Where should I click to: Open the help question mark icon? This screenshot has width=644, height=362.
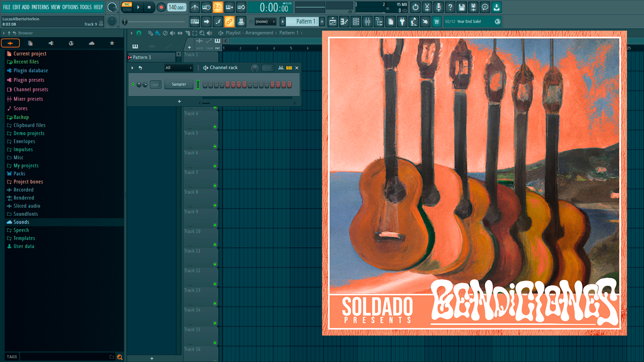[x=450, y=7]
